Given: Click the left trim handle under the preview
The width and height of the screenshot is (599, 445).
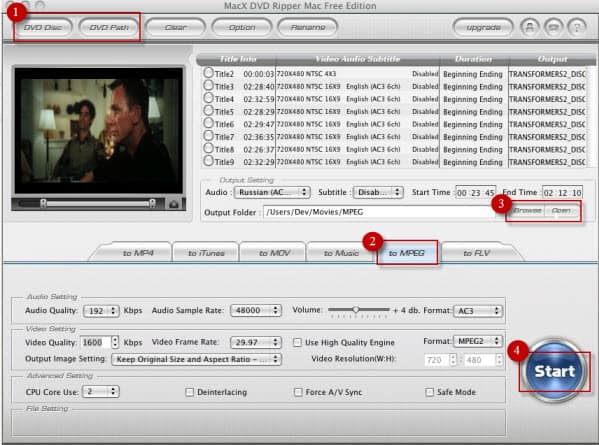Looking at the screenshot, I should pyautogui.click(x=44, y=204).
